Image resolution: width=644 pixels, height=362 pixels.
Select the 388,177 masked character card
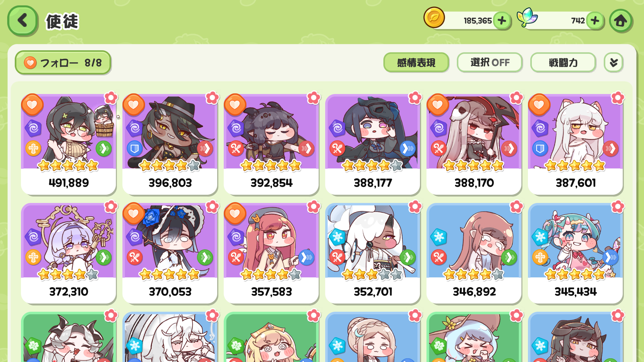(x=372, y=144)
